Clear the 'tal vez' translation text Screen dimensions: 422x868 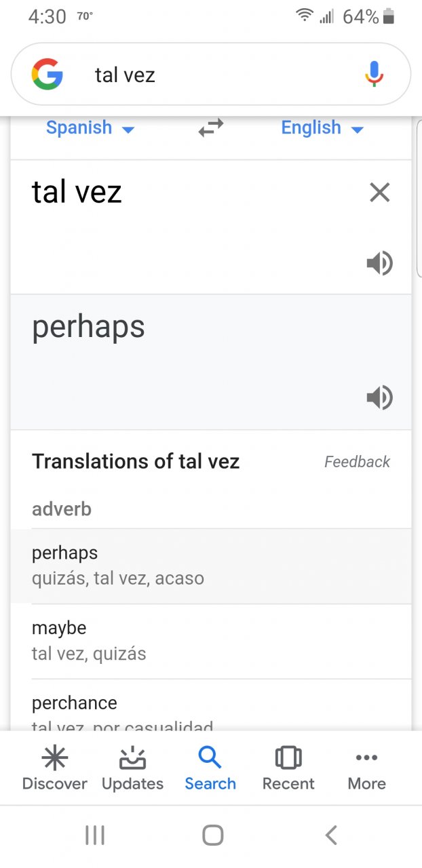[379, 193]
